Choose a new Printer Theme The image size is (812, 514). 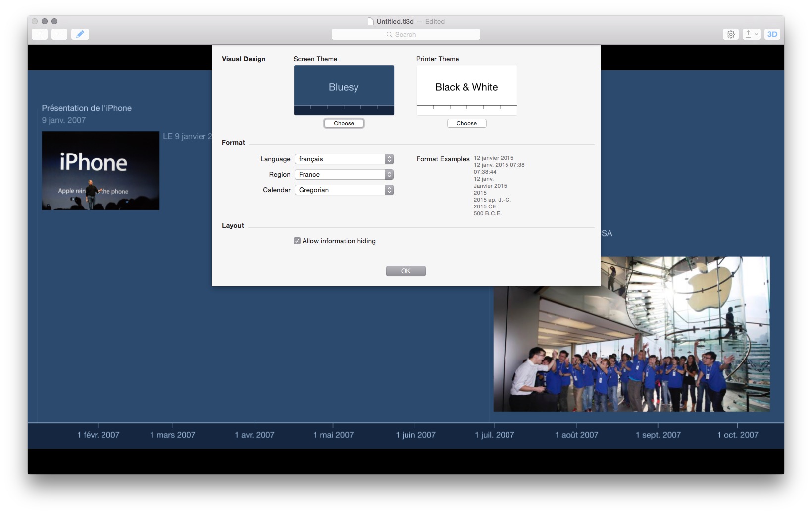tap(467, 123)
